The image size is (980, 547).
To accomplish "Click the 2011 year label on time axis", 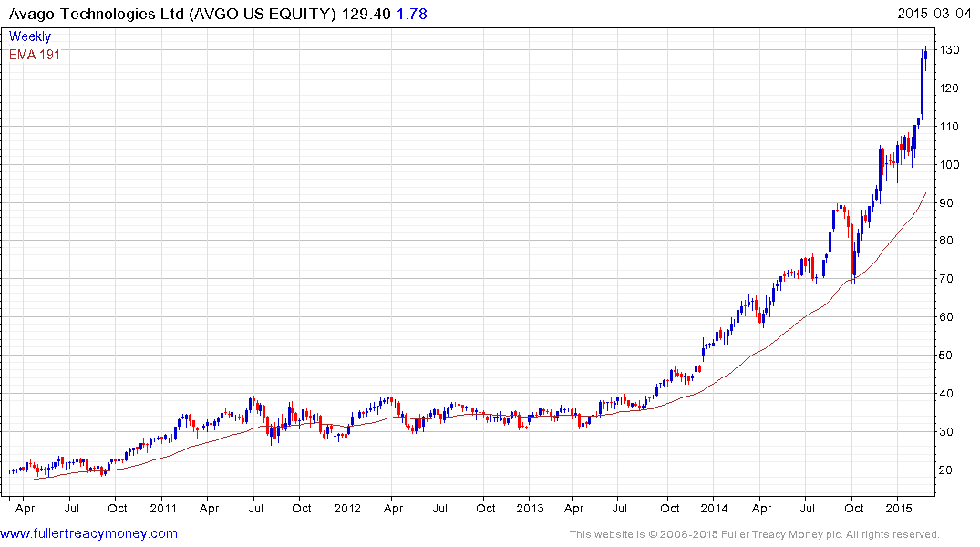I will click(x=163, y=508).
